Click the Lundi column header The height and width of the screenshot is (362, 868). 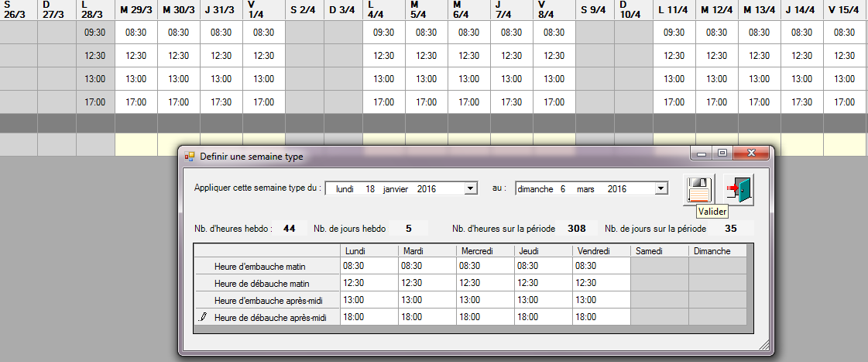(369, 251)
